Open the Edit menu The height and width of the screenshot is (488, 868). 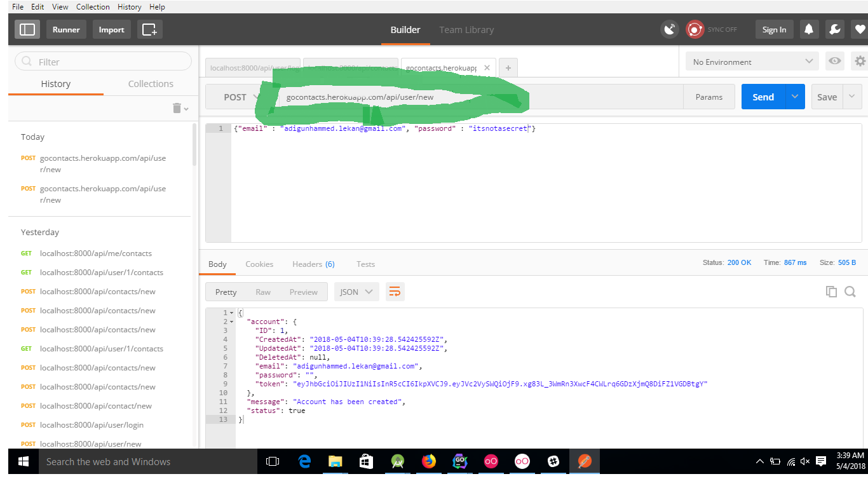pos(37,6)
